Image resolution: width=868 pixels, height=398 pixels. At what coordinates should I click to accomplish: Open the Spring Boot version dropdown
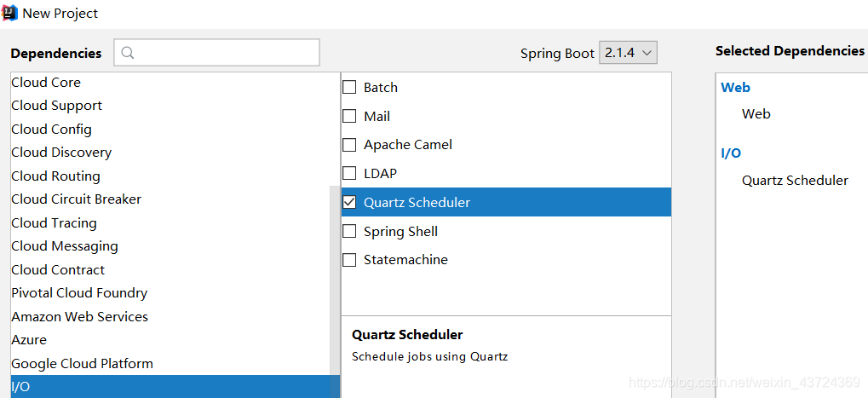click(629, 53)
